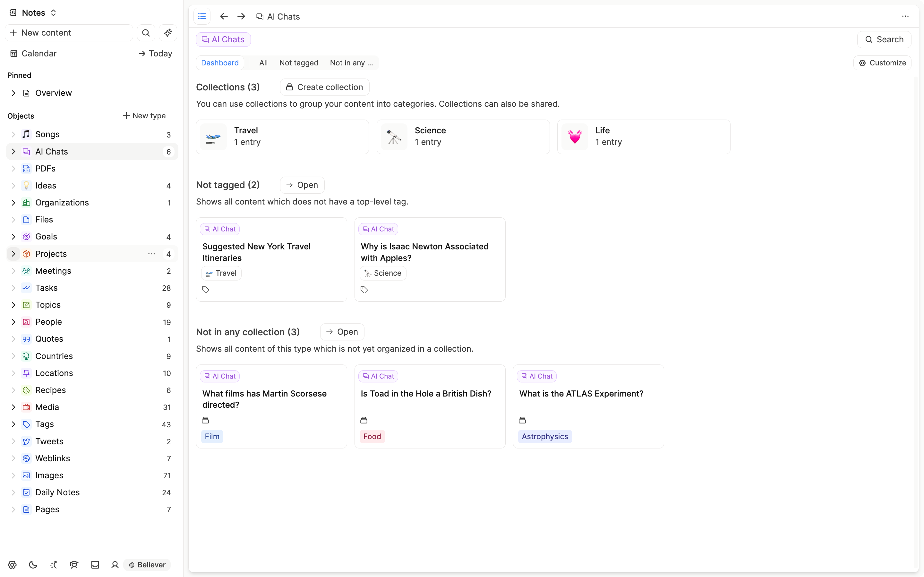Image resolution: width=924 pixels, height=577 pixels.
Task: Click the search magnifier in sidebar
Action: tap(146, 33)
